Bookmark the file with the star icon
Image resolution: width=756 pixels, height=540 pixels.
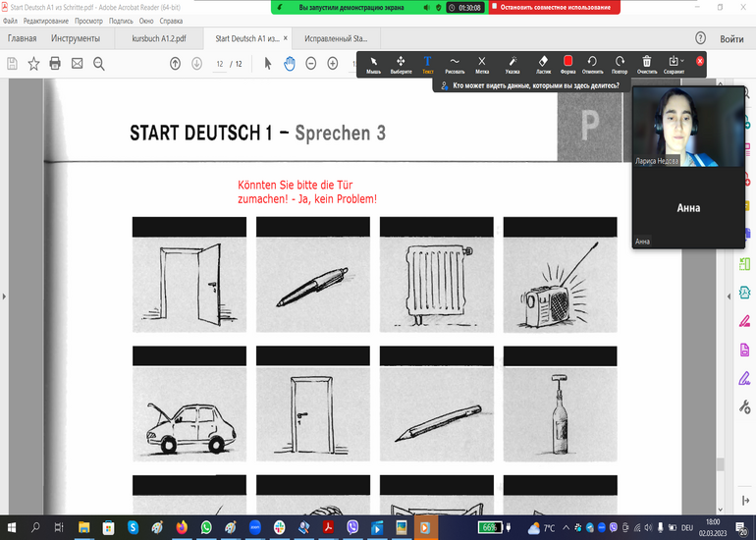pyautogui.click(x=33, y=64)
